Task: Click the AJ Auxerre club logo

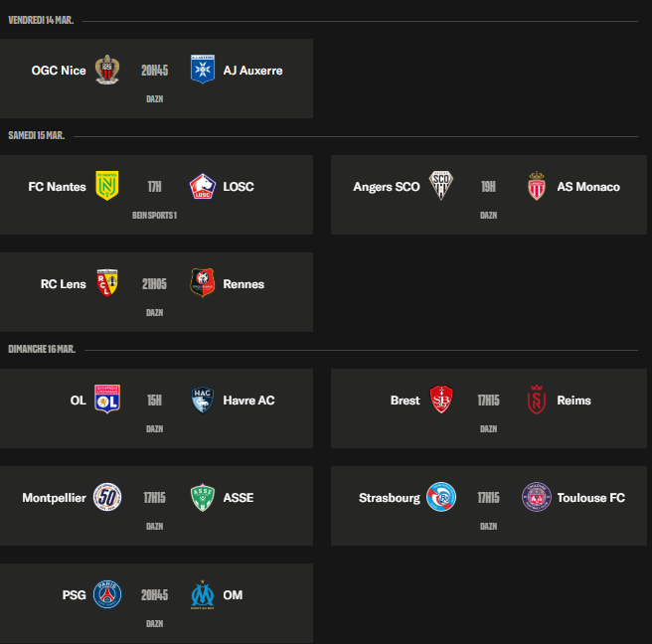Action: pyautogui.click(x=203, y=71)
